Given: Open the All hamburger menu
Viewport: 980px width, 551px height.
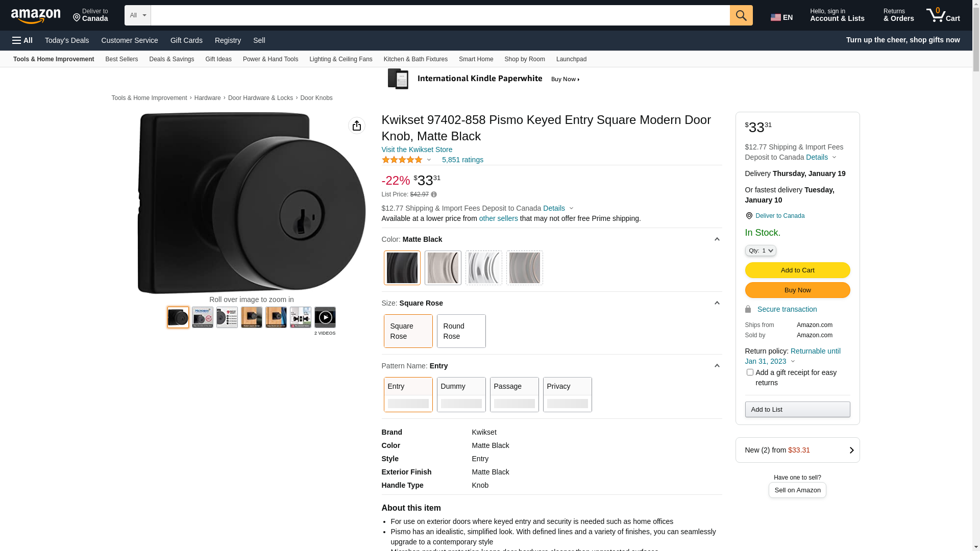Looking at the screenshot, I should click(22, 40).
